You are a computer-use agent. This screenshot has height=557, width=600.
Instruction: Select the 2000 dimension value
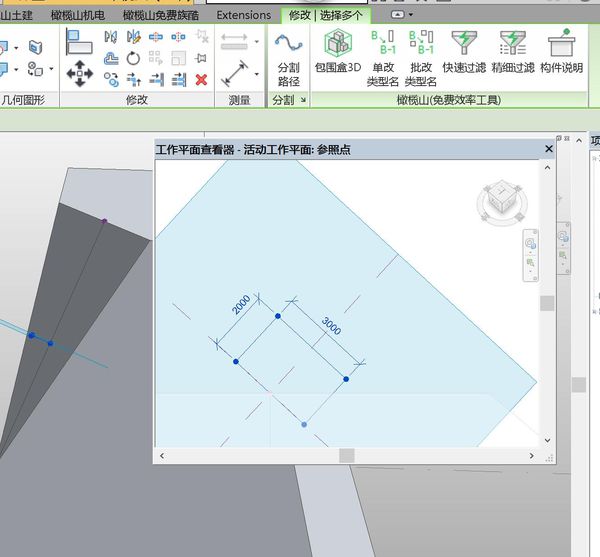[241, 305]
